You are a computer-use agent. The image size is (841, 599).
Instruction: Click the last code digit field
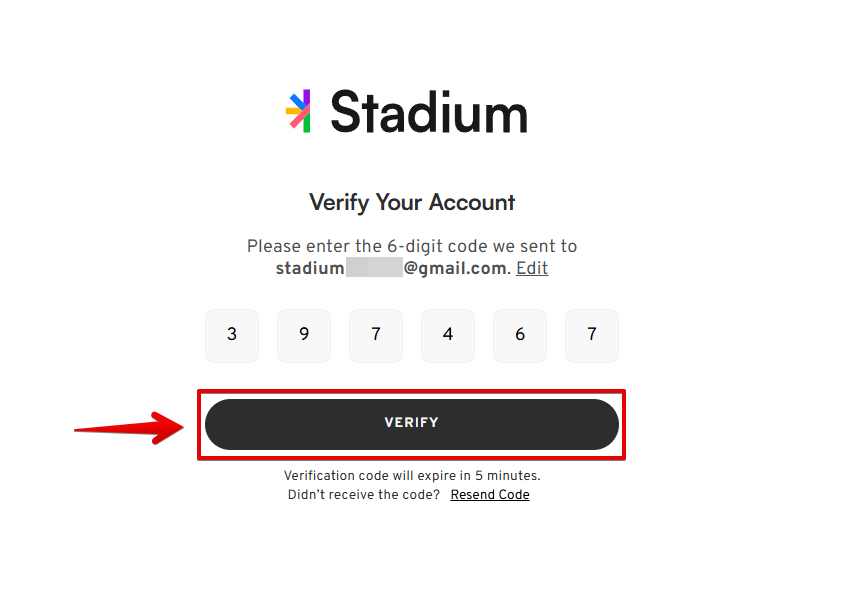(592, 335)
